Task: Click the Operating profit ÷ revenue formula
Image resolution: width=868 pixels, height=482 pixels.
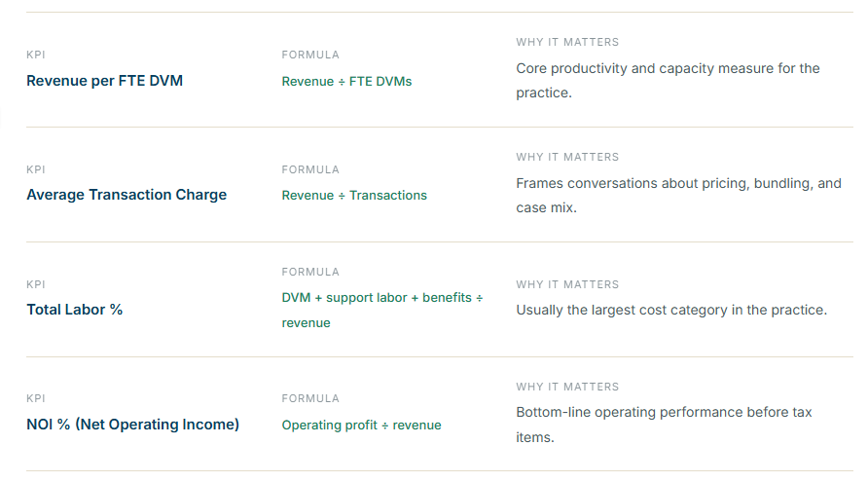Action: coord(361,425)
